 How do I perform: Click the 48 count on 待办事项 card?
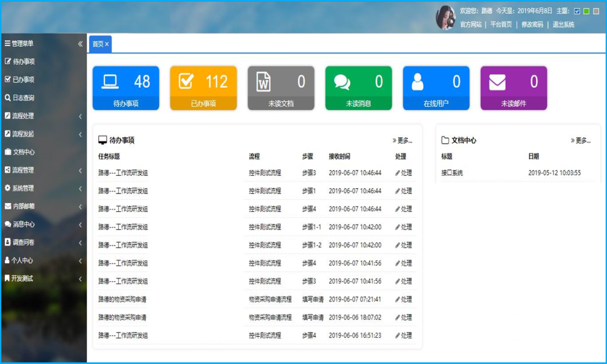click(142, 82)
